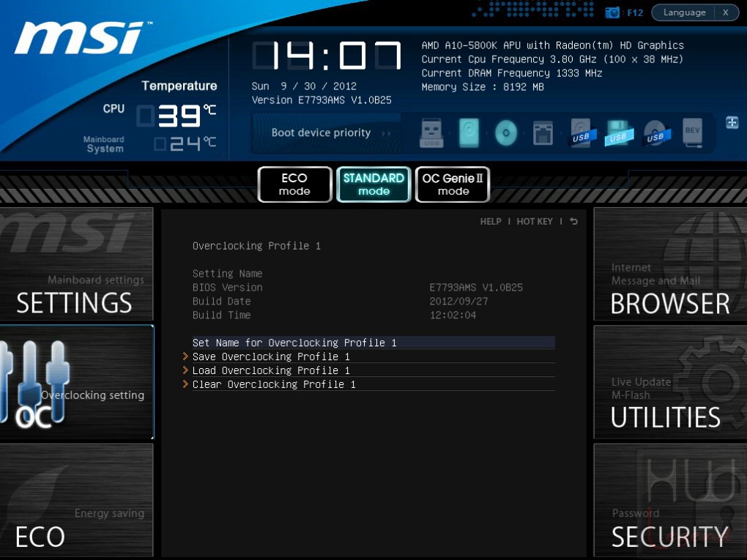Click the AMD A10-5800K APU name text

click(x=553, y=45)
